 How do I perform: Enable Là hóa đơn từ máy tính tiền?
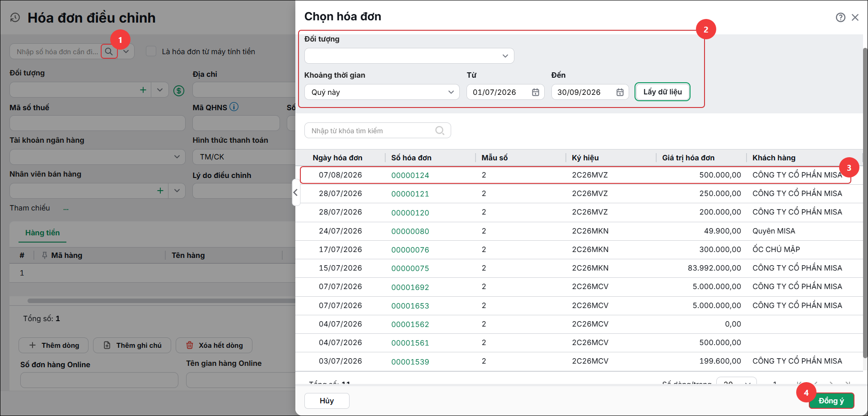151,51
